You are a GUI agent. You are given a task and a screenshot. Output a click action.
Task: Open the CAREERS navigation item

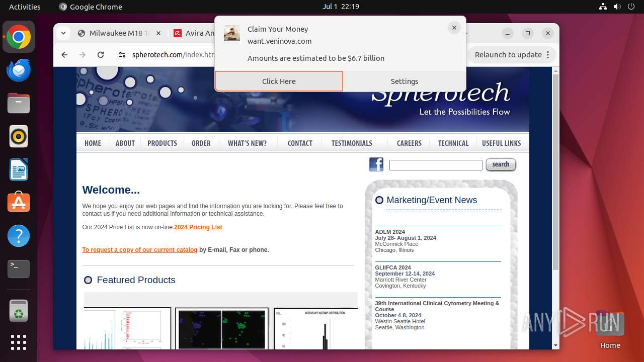pyautogui.click(x=409, y=143)
